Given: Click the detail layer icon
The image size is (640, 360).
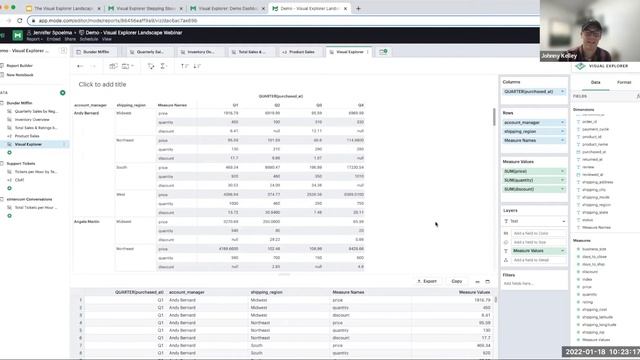Looking at the screenshot, I should click(x=506, y=260).
